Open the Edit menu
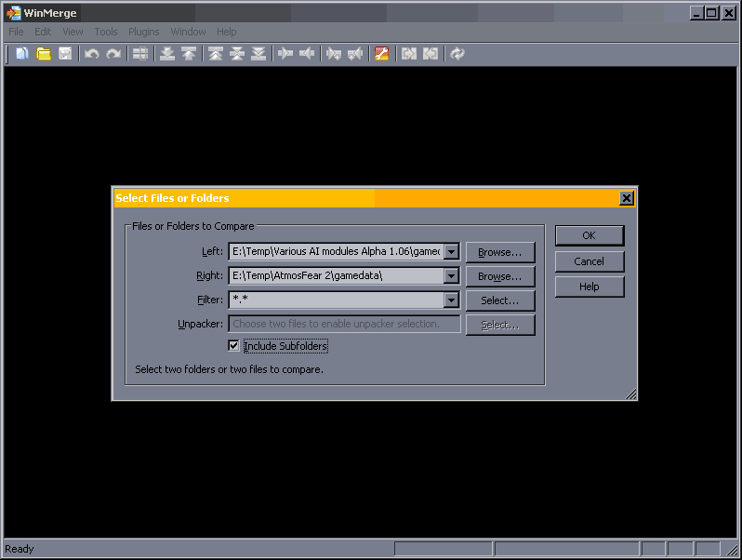This screenshot has width=742, height=560. point(43,32)
